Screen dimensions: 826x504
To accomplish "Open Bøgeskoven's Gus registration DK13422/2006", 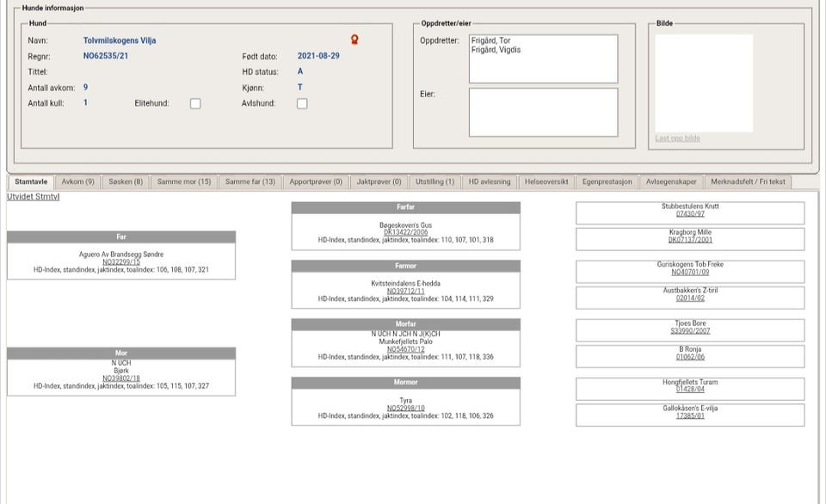I will (x=405, y=232).
